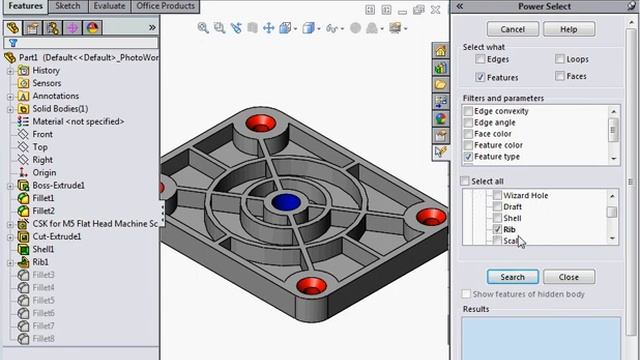Screen dimensions: 640x360
Task: Click the Apply Scene icon
Action: (x=371, y=28)
